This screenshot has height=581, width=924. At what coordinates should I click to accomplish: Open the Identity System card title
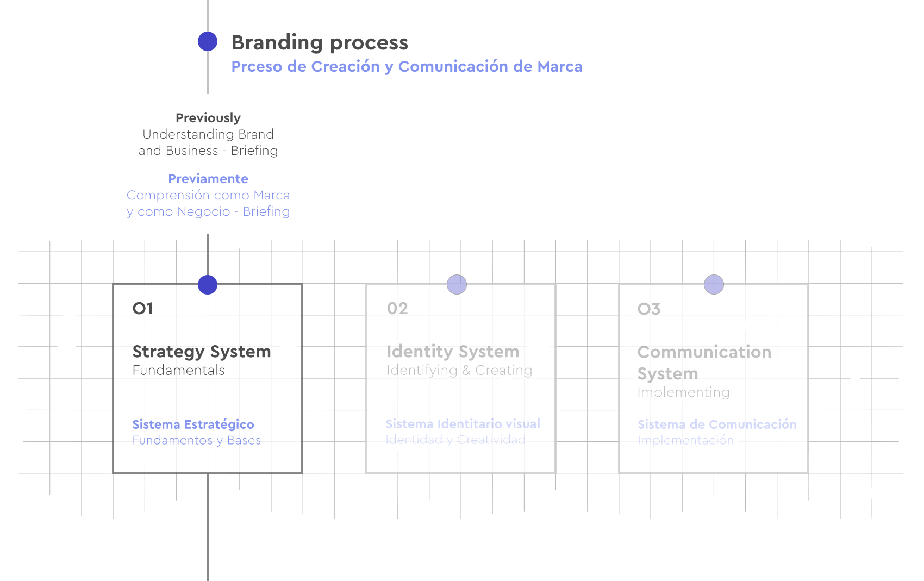tap(453, 352)
